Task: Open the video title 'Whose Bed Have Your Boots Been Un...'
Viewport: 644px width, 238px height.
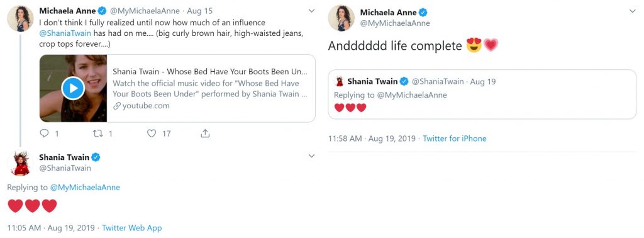Action: 210,72
